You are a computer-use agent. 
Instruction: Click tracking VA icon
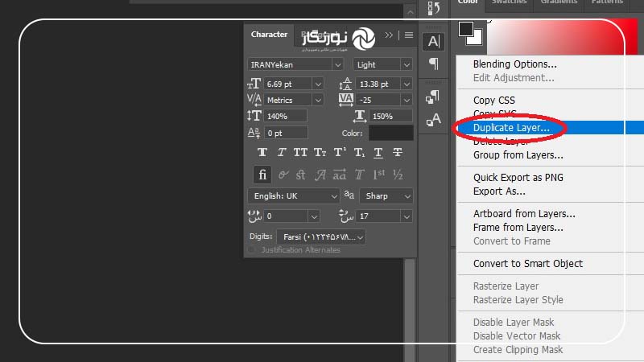346,100
